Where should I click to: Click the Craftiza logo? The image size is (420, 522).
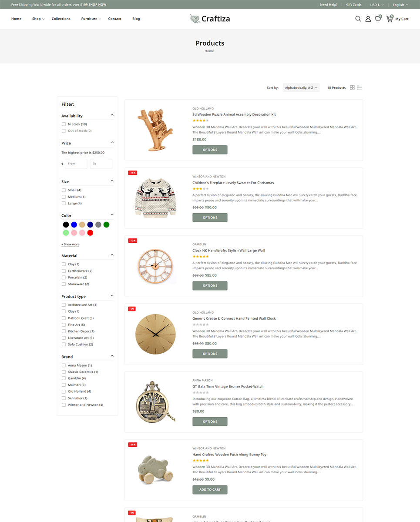[210, 19]
